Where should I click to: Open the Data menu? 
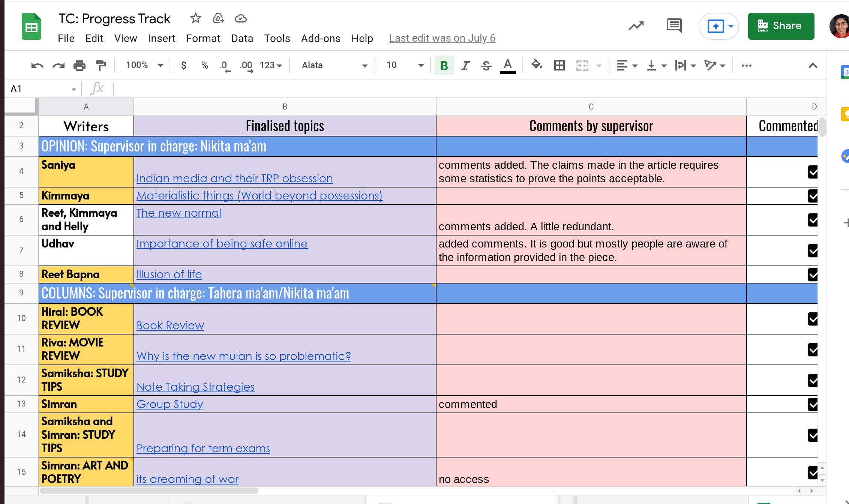click(242, 38)
